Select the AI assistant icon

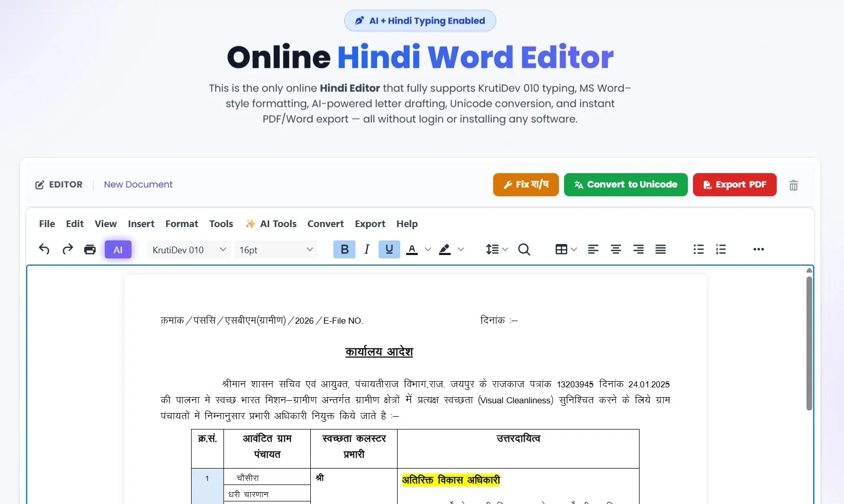coord(118,249)
